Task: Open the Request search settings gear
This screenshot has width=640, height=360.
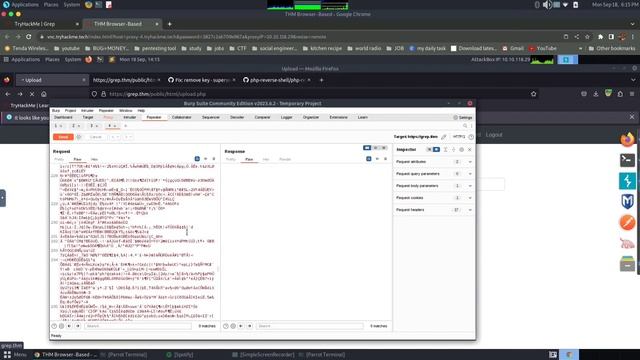Action: pyautogui.click(x=62, y=326)
